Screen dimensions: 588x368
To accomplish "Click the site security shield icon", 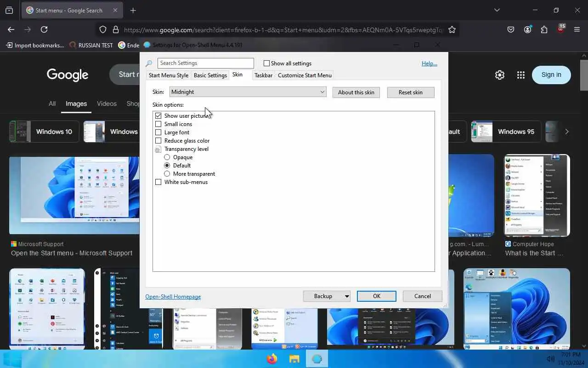I will point(103,29).
